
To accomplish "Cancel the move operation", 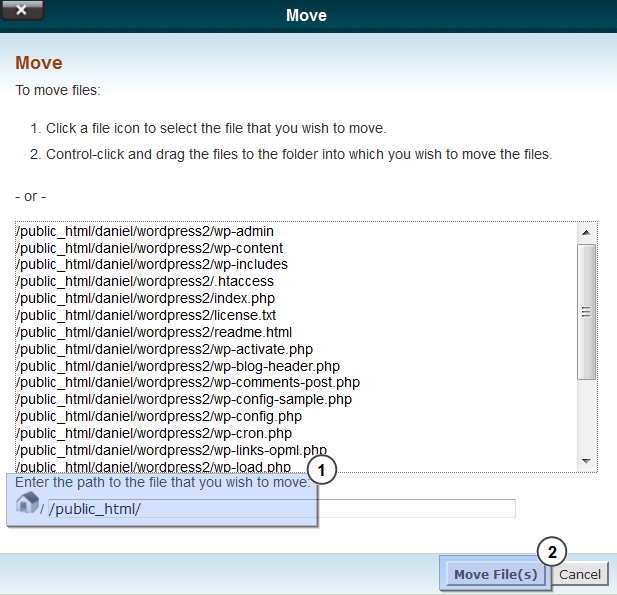I will pyautogui.click(x=580, y=575).
